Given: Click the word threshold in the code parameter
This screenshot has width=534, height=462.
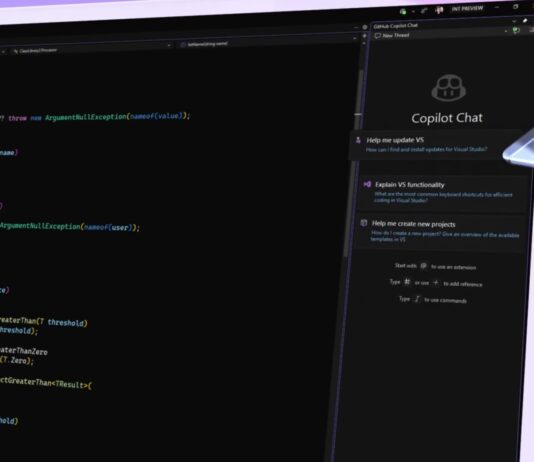Looking at the screenshot, I should click(66, 322).
